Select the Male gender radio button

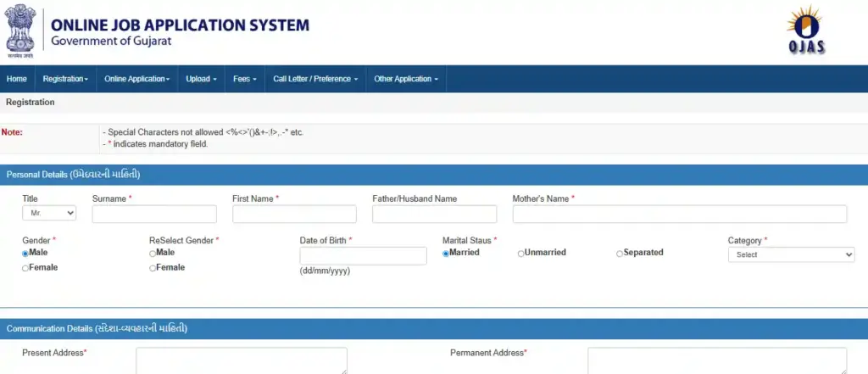(x=25, y=253)
